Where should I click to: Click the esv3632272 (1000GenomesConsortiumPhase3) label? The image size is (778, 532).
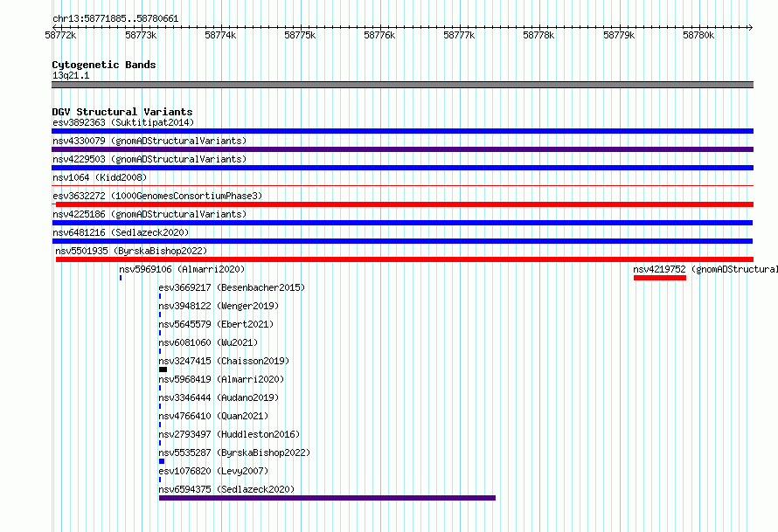pos(157,196)
